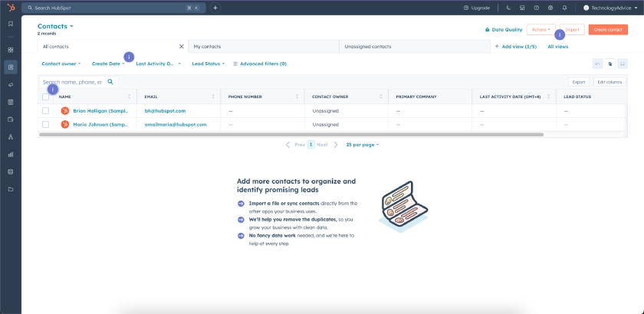644x314 pixels.
Task: Switch to the Unassigned contacts tab
Action: (x=415, y=47)
